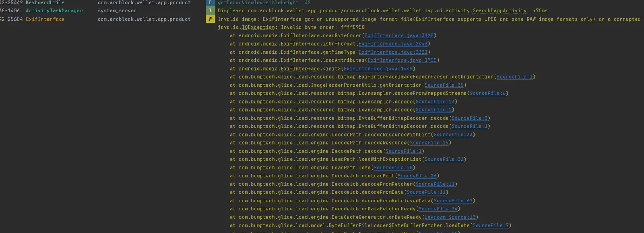Click the Debug level badge D

pyautogui.click(x=210, y=2)
